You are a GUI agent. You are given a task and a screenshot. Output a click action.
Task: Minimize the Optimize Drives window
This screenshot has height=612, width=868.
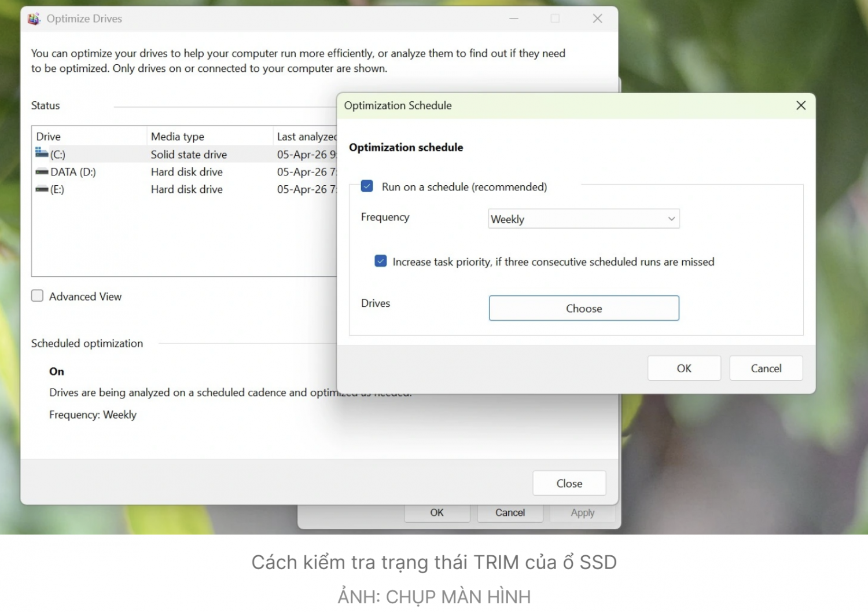513,19
